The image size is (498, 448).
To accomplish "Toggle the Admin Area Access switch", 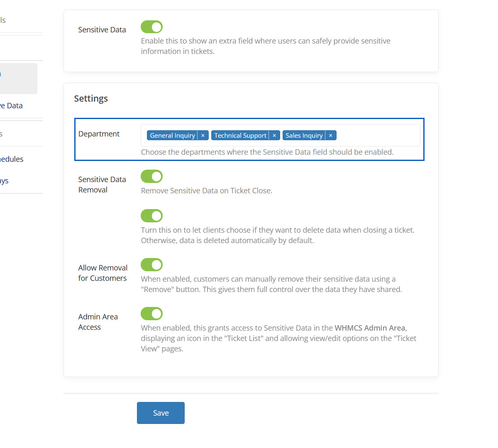I will tap(151, 314).
